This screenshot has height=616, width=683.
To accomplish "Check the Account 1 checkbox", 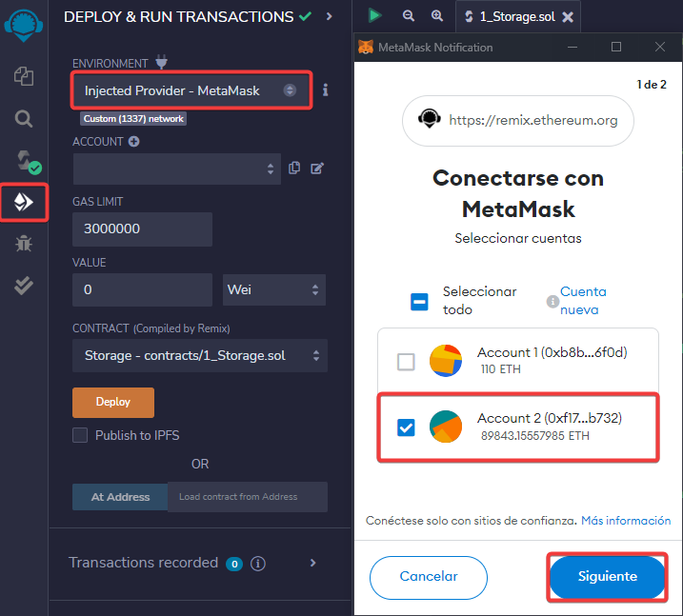I will tap(406, 362).
